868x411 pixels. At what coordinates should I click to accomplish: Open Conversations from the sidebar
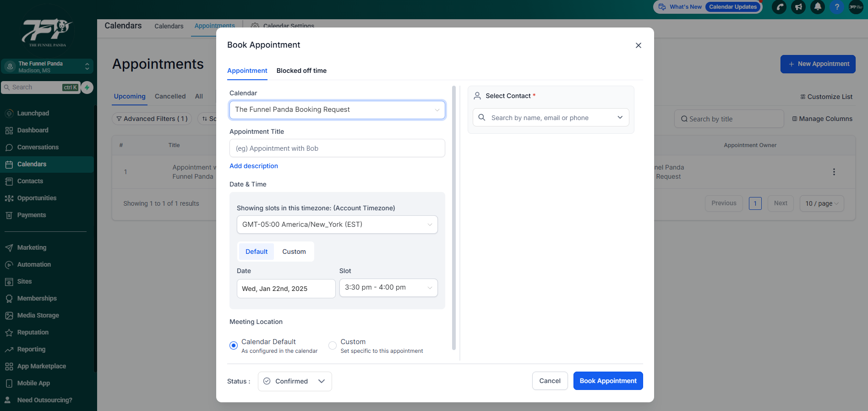[38, 147]
